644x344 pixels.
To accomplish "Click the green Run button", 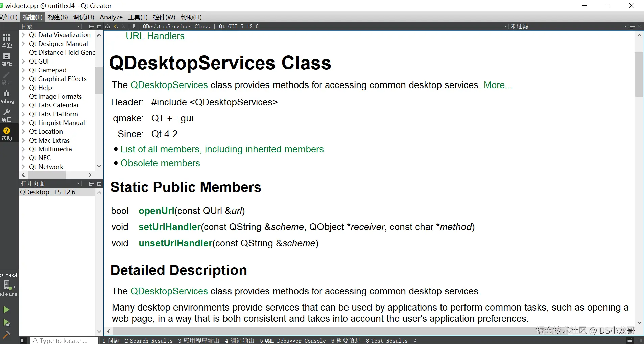I will click(x=6, y=309).
